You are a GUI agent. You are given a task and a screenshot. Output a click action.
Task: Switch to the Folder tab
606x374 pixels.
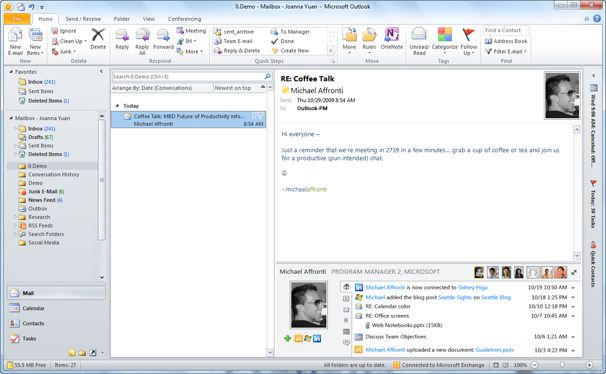122,19
